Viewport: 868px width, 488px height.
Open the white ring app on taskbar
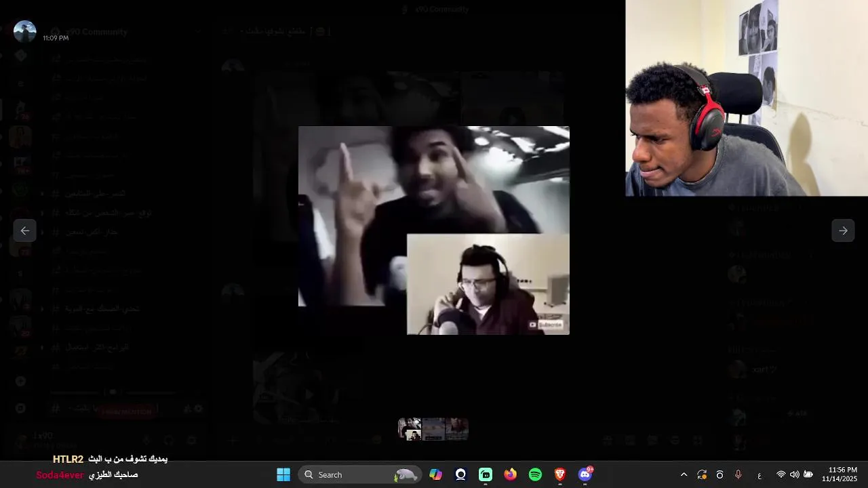(461, 474)
